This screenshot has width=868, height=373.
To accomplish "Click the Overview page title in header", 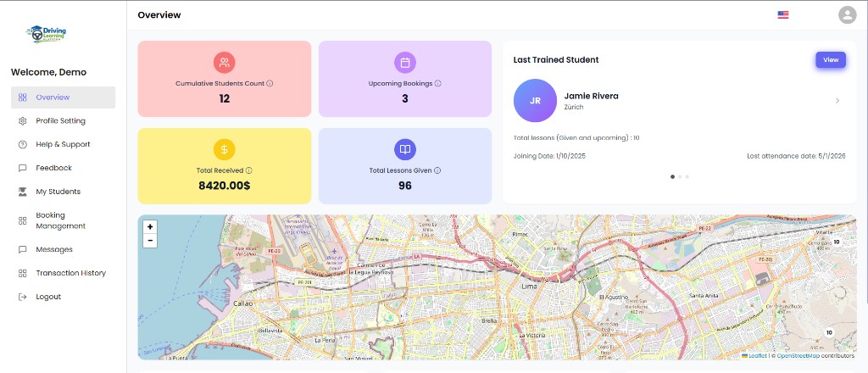I will (159, 15).
